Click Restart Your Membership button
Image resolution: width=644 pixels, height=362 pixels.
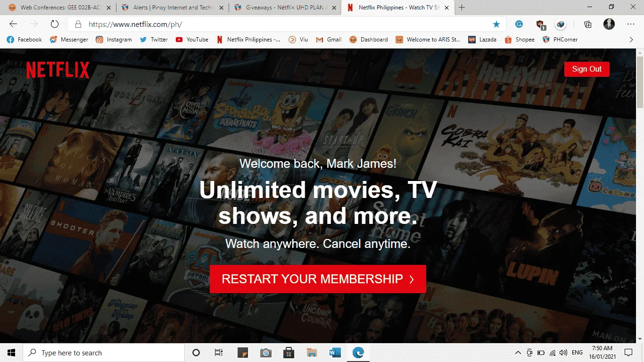(318, 279)
